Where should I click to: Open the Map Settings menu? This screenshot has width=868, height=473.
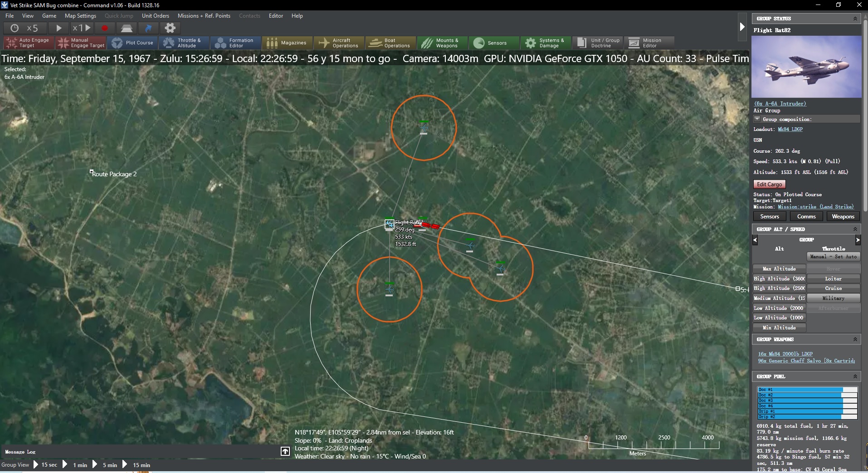coord(80,16)
